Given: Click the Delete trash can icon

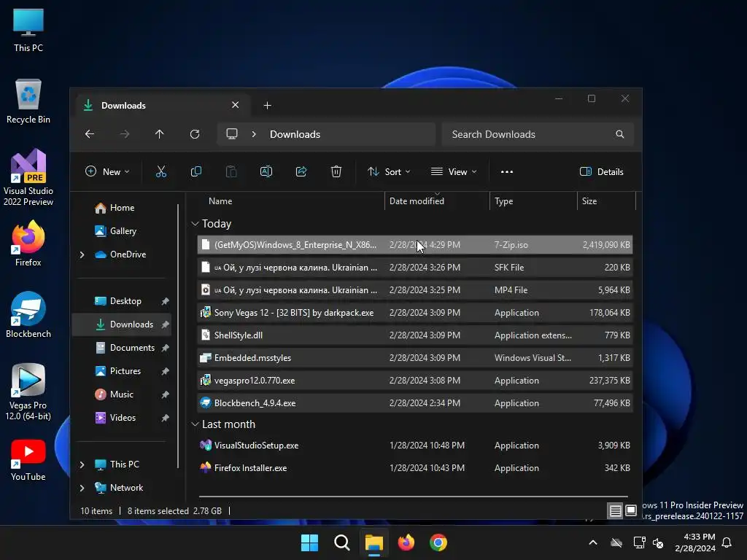Looking at the screenshot, I should pos(336,172).
